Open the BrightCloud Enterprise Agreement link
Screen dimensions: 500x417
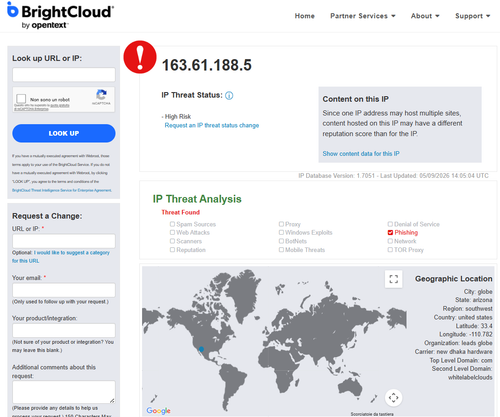point(62,190)
